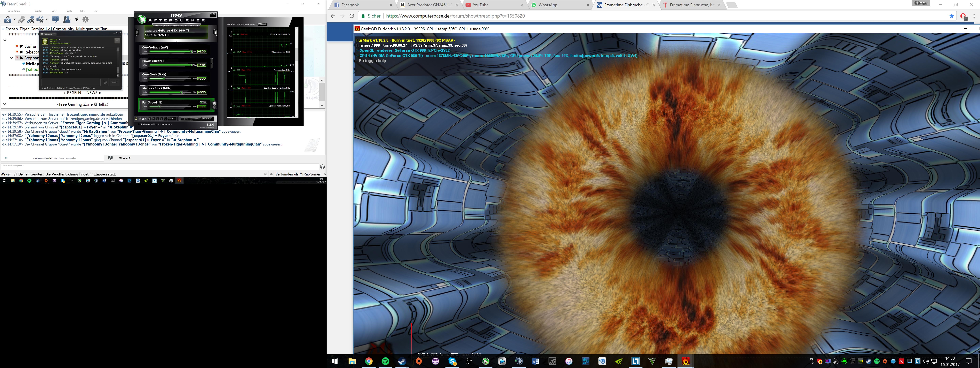Open TeamSpeak settings gear icon
980x368 pixels.
click(x=86, y=19)
